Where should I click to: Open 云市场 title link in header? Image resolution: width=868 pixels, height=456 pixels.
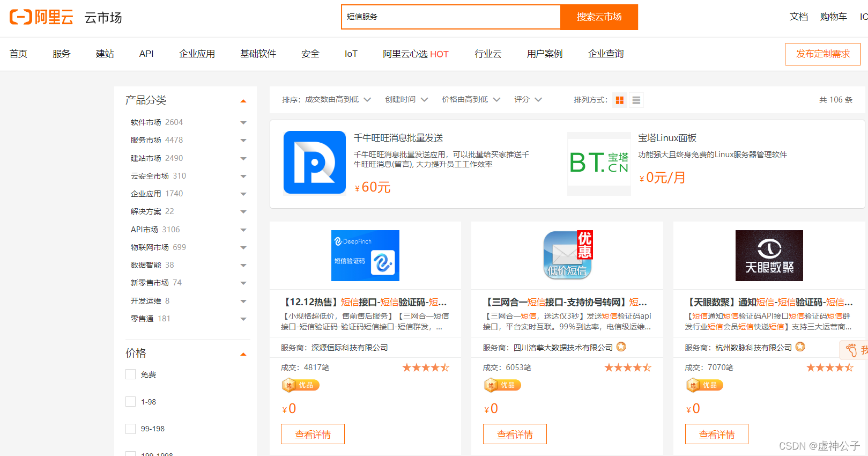point(103,18)
